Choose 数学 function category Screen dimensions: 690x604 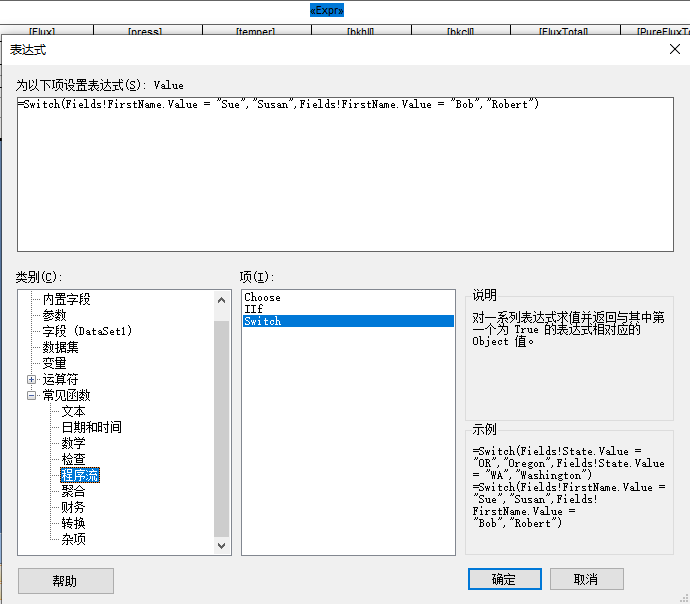[73, 443]
